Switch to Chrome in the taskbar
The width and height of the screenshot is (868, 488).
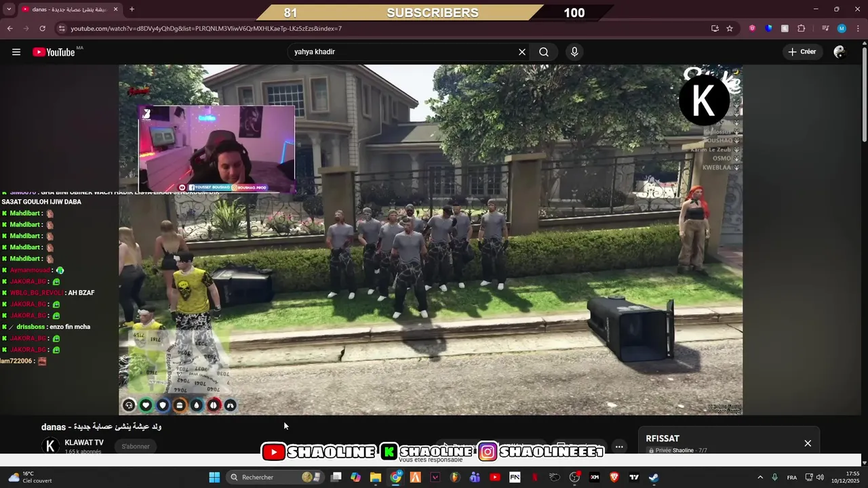click(x=395, y=477)
